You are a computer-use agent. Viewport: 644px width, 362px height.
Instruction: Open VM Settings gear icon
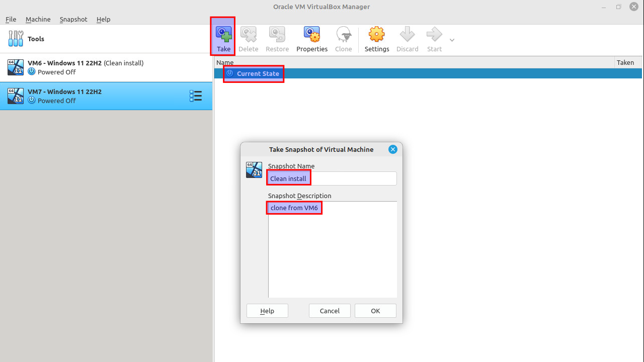tap(377, 34)
